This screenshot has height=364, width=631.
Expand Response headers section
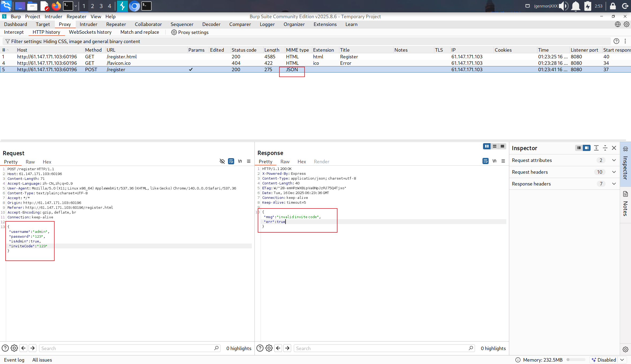coord(614,184)
